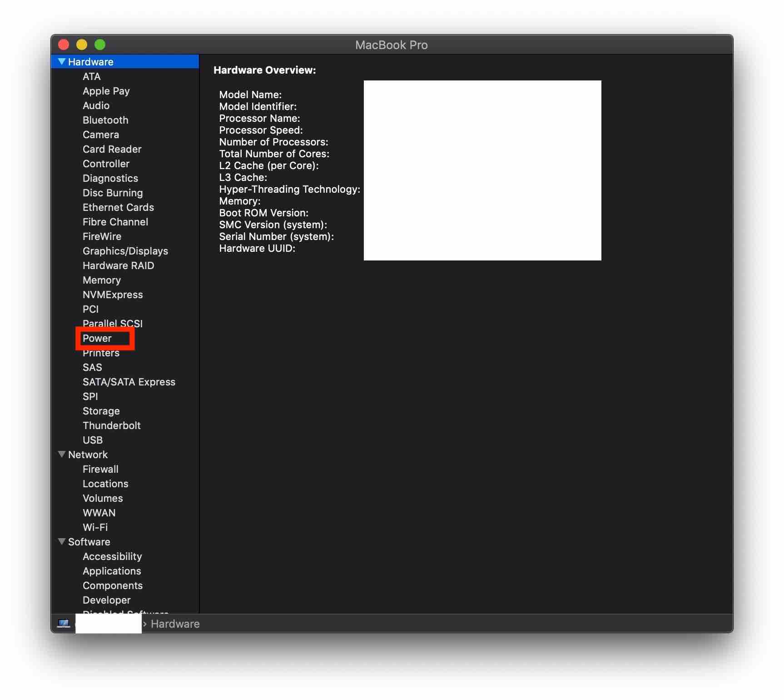The image size is (784, 700).
Task: Open the Ethernet Cards entry
Action: [x=119, y=207]
